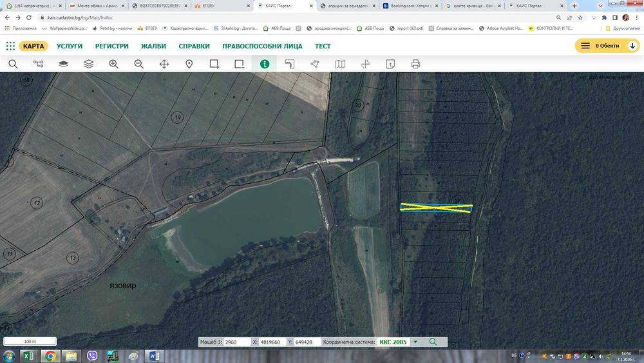This screenshot has width=644, height=363.
Task: Reload the current page
Action: 29,17
